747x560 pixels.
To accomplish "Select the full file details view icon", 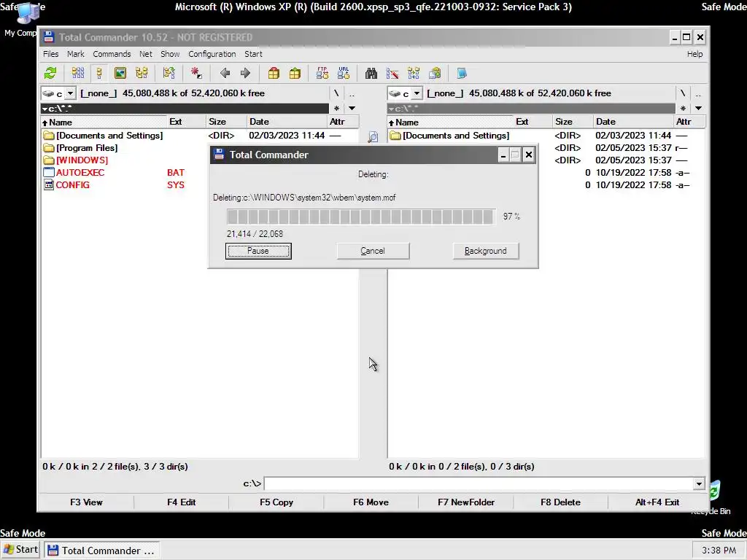I will (99, 74).
